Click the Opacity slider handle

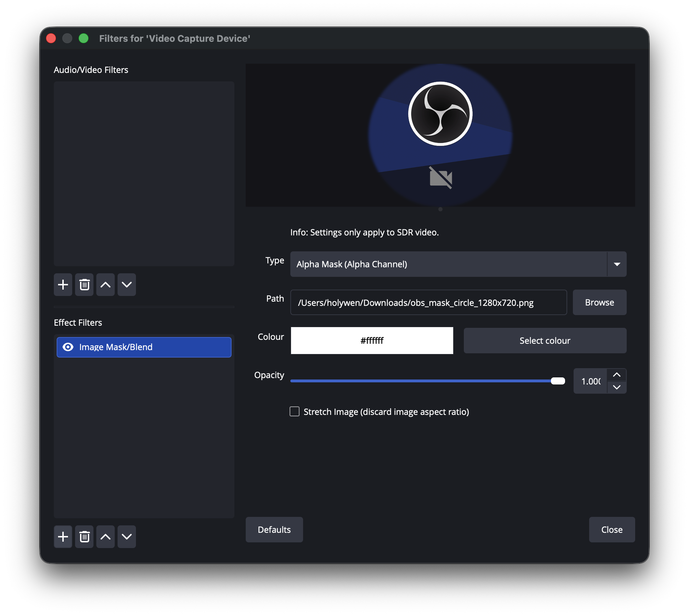[558, 381]
